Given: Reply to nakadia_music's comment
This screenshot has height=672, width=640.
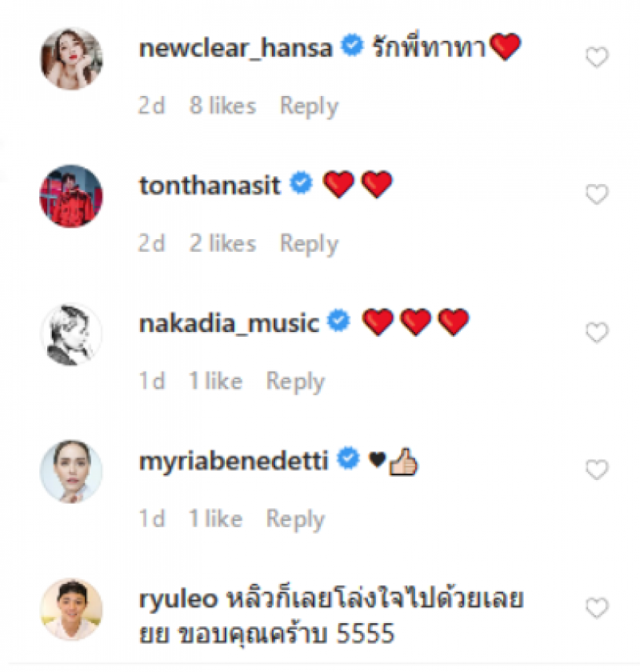Looking at the screenshot, I should tap(295, 382).
